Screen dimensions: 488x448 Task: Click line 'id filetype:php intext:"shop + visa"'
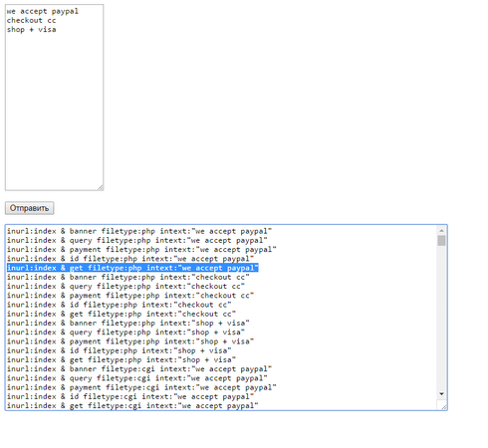[119, 350]
